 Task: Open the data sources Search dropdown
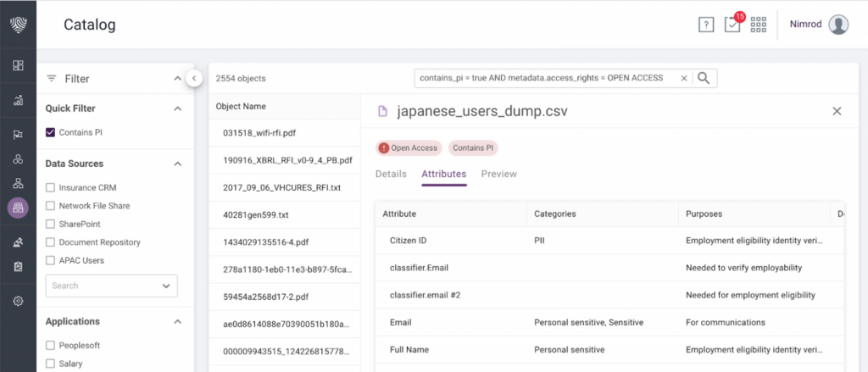pos(164,286)
